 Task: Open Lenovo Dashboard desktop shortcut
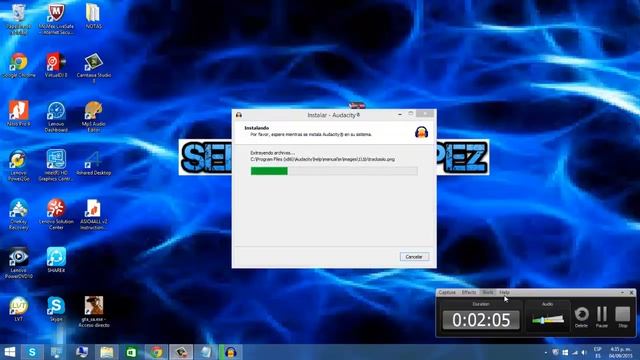click(x=56, y=117)
